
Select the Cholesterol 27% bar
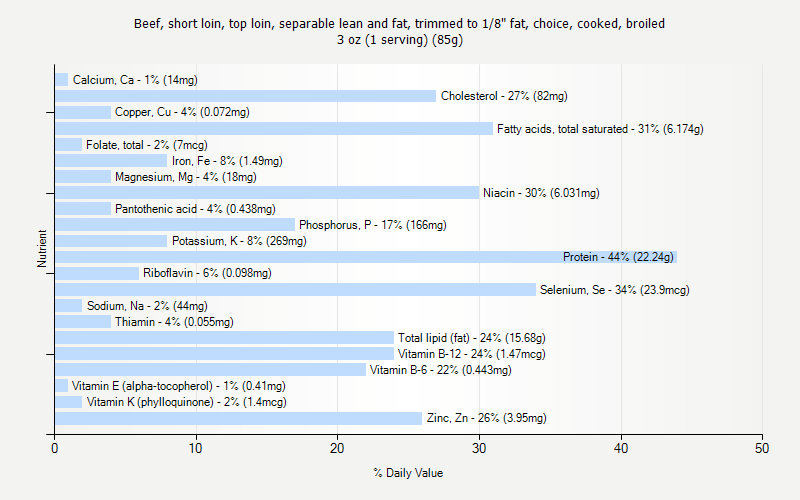(x=245, y=96)
